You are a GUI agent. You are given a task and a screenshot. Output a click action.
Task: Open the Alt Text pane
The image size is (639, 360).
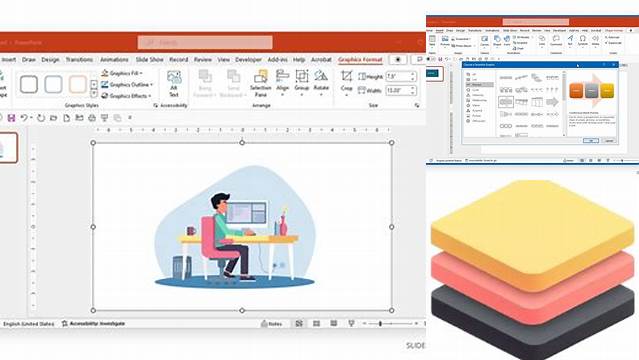(x=174, y=84)
